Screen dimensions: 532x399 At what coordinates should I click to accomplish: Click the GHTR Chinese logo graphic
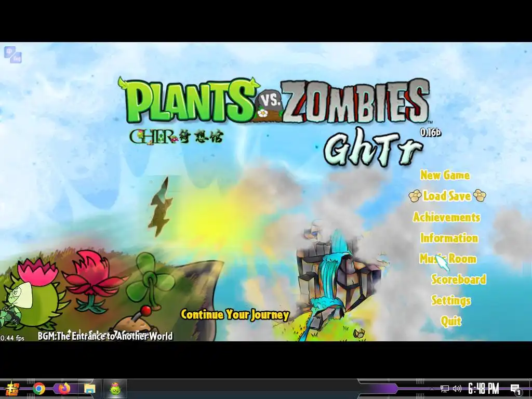coord(176,137)
